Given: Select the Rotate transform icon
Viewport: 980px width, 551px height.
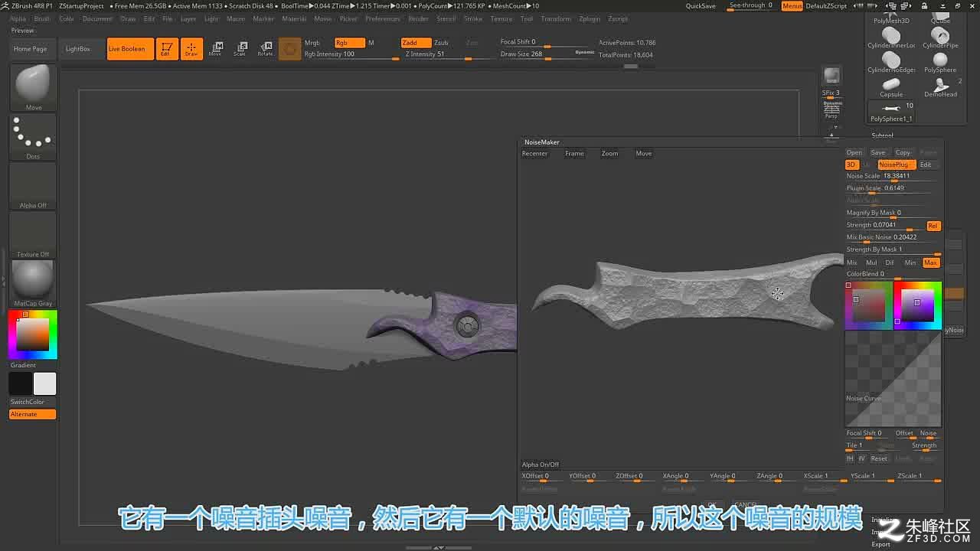Looking at the screenshot, I should [x=266, y=49].
